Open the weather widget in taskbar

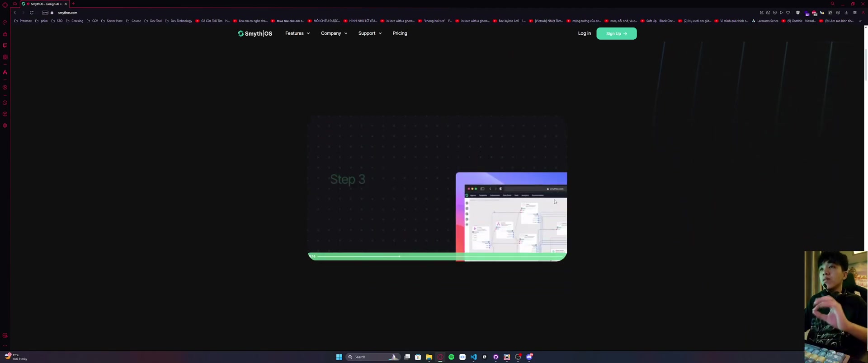pyautogui.click(x=16, y=357)
